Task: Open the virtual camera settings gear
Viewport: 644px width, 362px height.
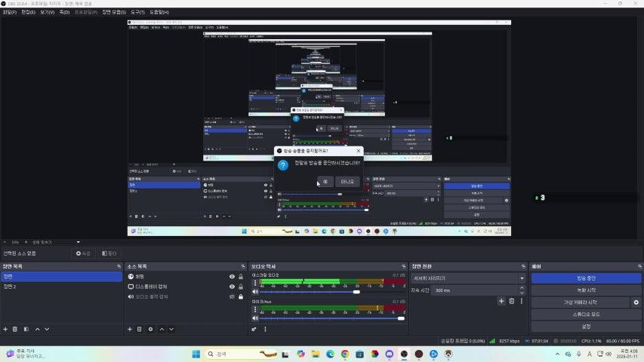Action: coord(636,302)
